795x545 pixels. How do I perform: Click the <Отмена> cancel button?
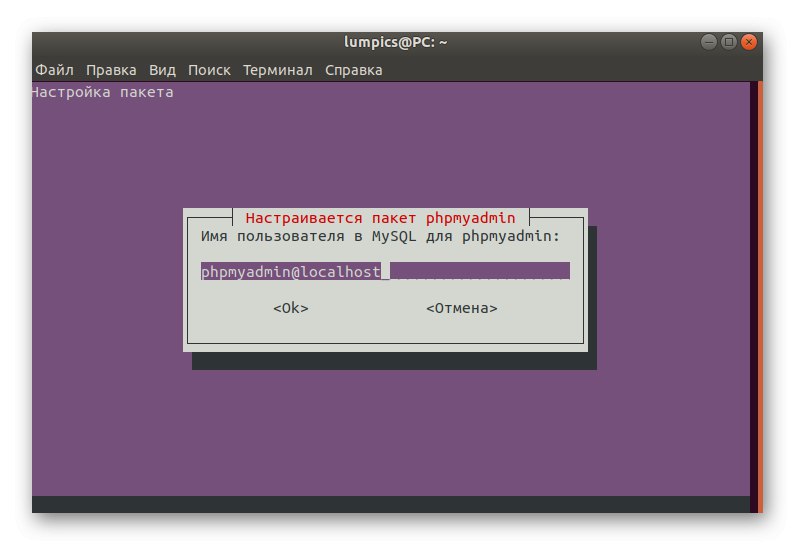[462, 308]
